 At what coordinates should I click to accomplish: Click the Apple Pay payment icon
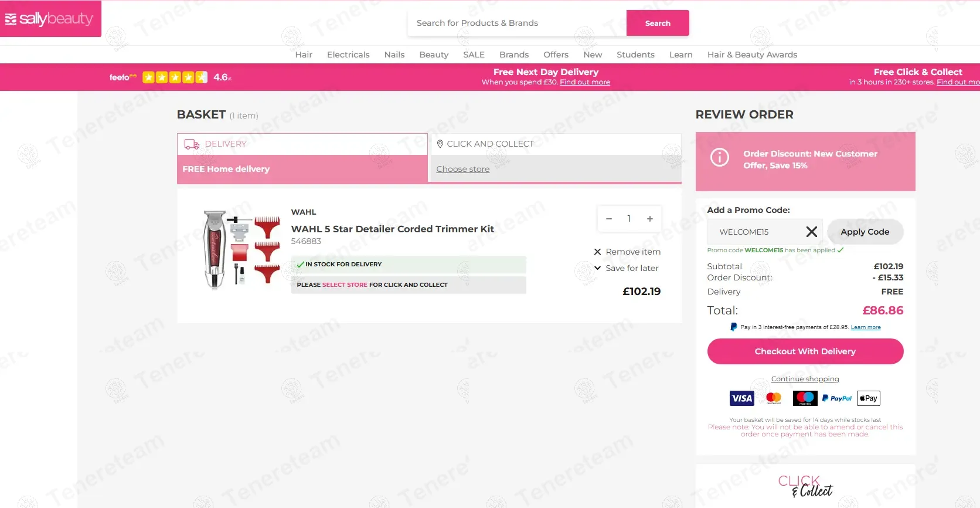pyautogui.click(x=868, y=398)
